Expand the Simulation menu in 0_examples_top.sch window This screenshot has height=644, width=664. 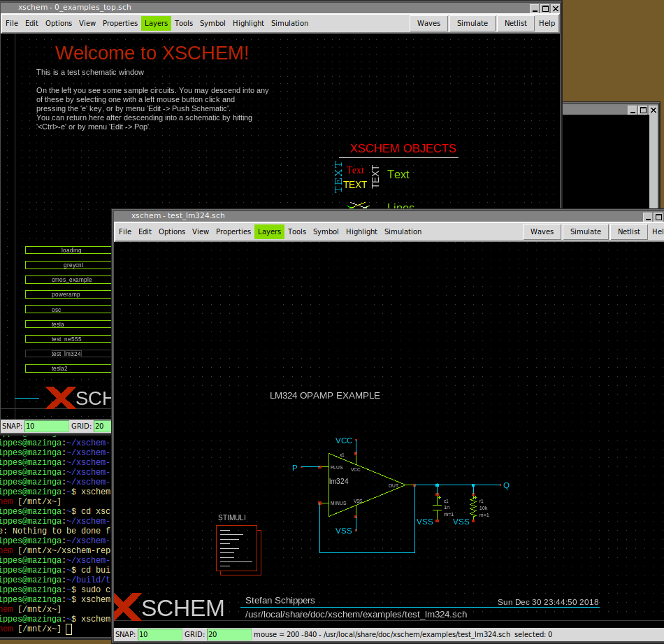(x=289, y=23)
